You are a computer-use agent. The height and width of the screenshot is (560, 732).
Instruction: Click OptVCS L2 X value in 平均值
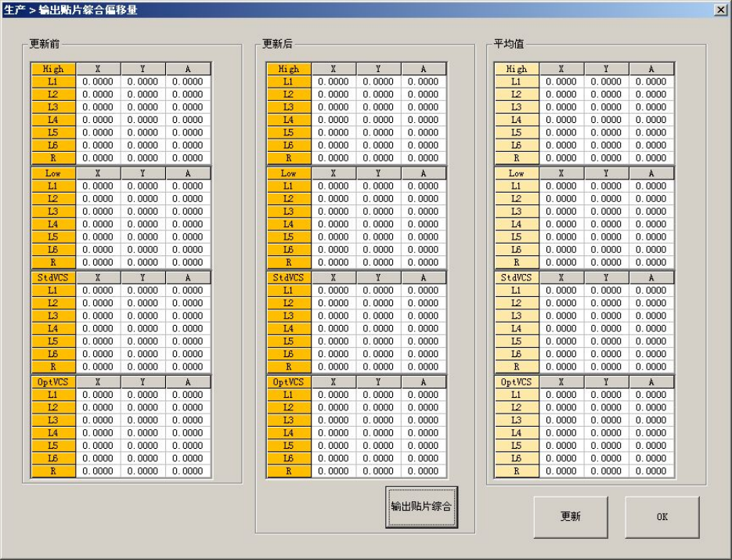click(x=561, y=408)
